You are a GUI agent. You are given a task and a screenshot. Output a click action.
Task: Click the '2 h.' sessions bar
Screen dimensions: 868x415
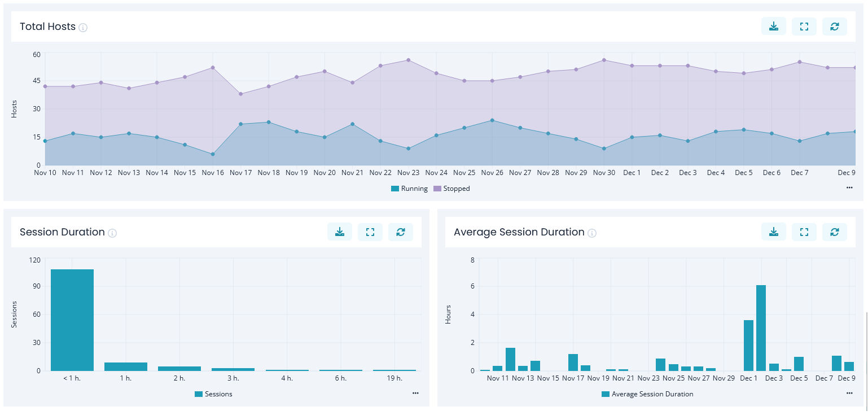[x=179, y=368]
